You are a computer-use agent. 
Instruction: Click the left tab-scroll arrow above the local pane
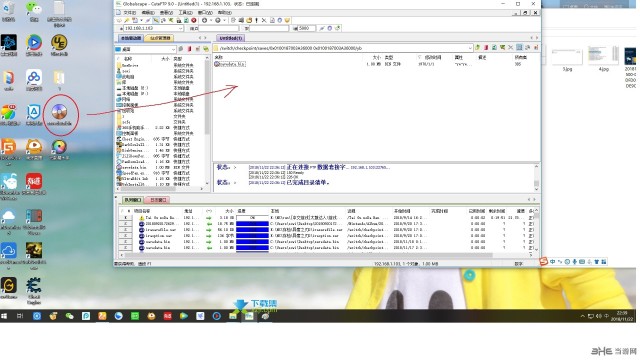tap(200, 38)
